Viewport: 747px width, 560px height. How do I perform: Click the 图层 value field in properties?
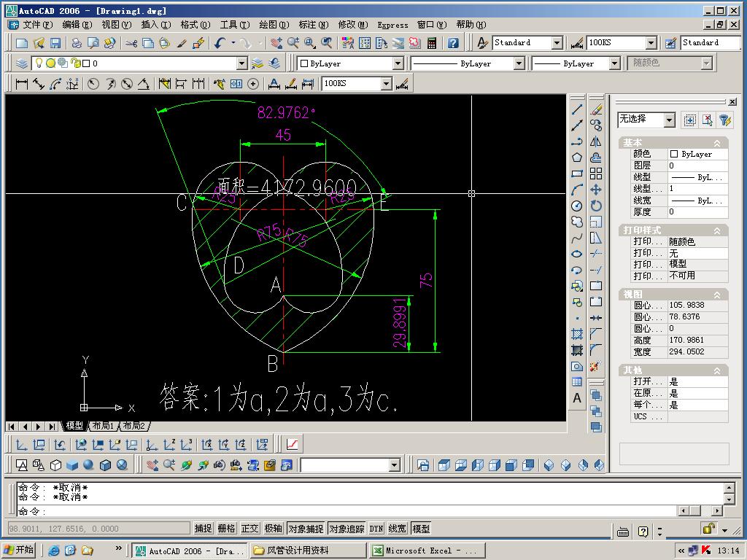(x=697, y=166)
